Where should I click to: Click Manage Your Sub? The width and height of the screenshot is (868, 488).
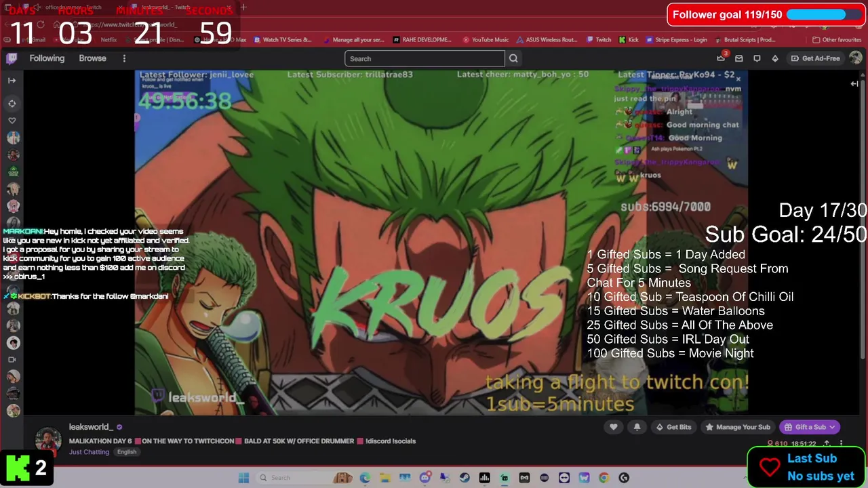point(737,427)
